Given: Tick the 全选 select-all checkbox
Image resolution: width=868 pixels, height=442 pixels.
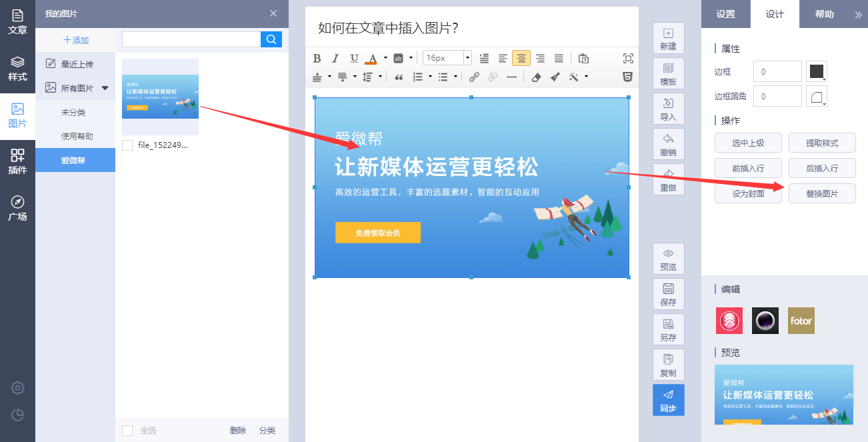Looking at the screenshot, I should tap(127, 431).
